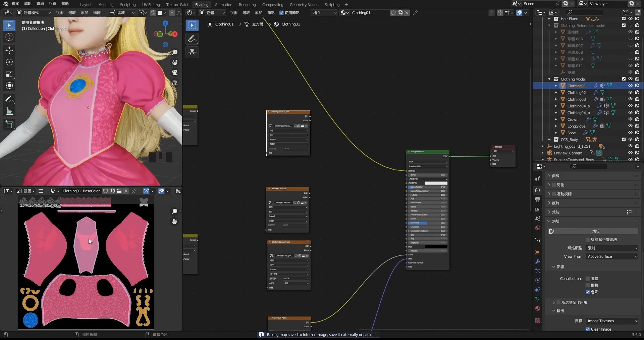
Task: Open the Texture properties checker tab
Action: coord(538,321)
